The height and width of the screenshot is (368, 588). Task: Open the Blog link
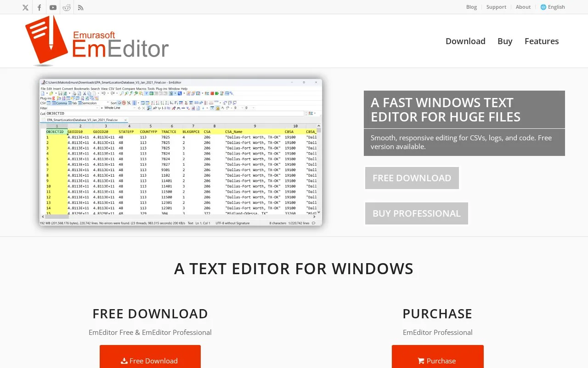click(471, 7)
